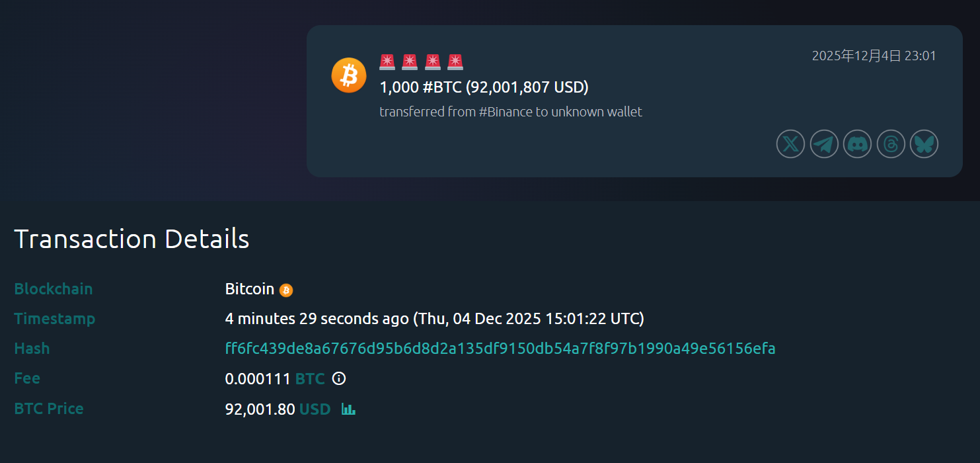Share the alert via Telegram icon
The image size is (980, 463).
(824, 144)
